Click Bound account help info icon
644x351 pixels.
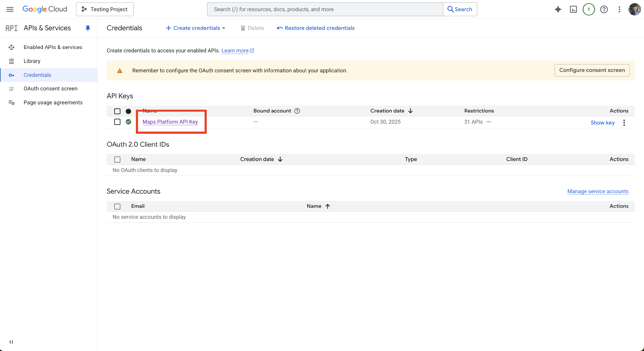tap(297, 111)
